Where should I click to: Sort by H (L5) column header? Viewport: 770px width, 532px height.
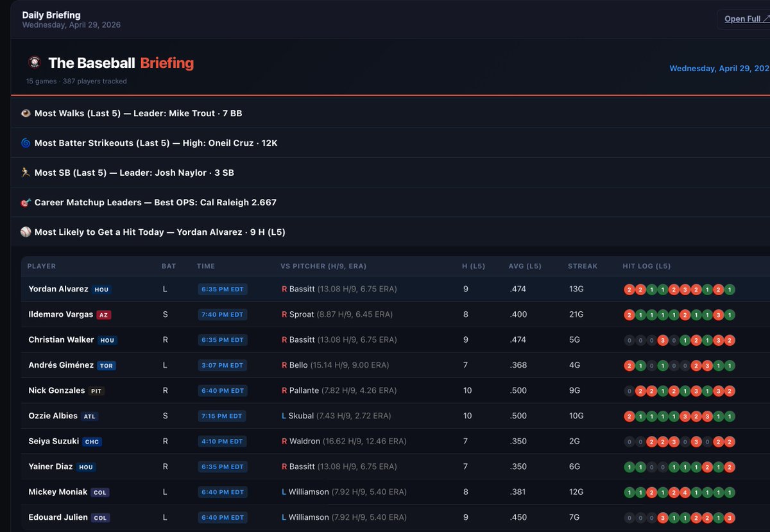coord(474,266)
